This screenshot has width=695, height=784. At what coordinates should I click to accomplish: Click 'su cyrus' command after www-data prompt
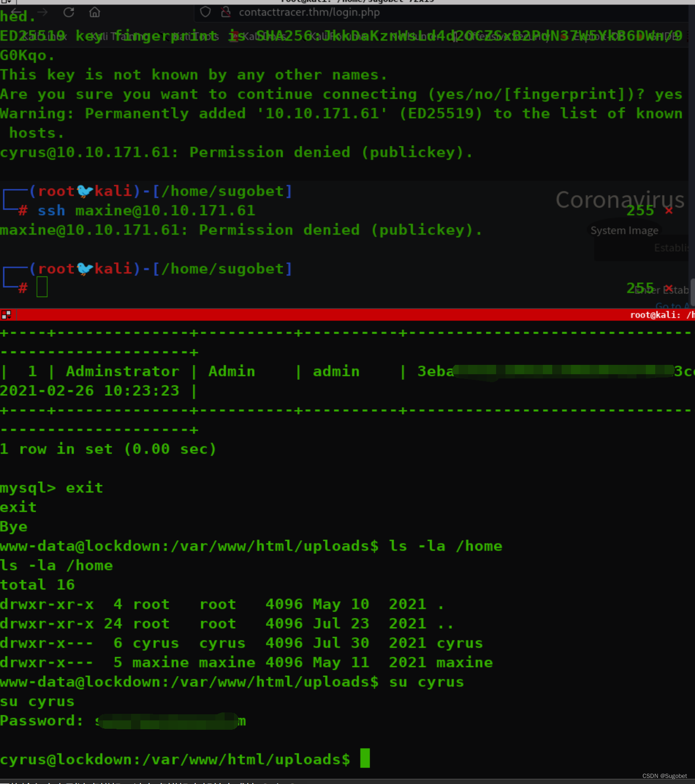click(x=426, y=682)
